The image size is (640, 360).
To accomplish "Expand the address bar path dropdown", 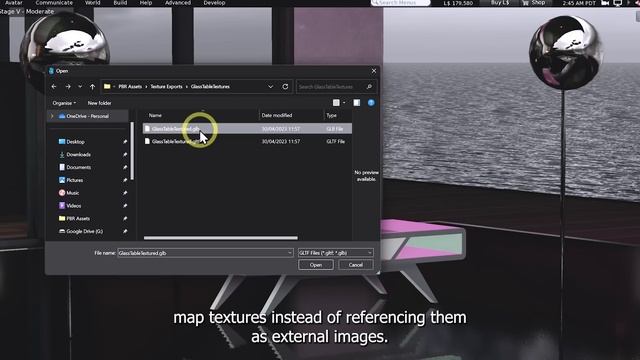I will click(x=270, y=87).
